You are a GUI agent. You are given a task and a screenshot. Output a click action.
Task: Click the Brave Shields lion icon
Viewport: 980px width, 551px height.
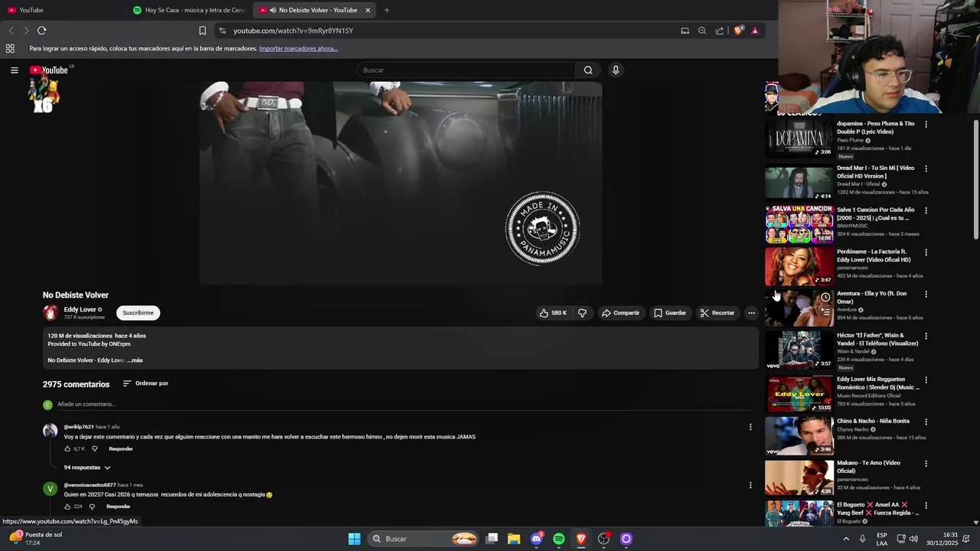[738, 31]
